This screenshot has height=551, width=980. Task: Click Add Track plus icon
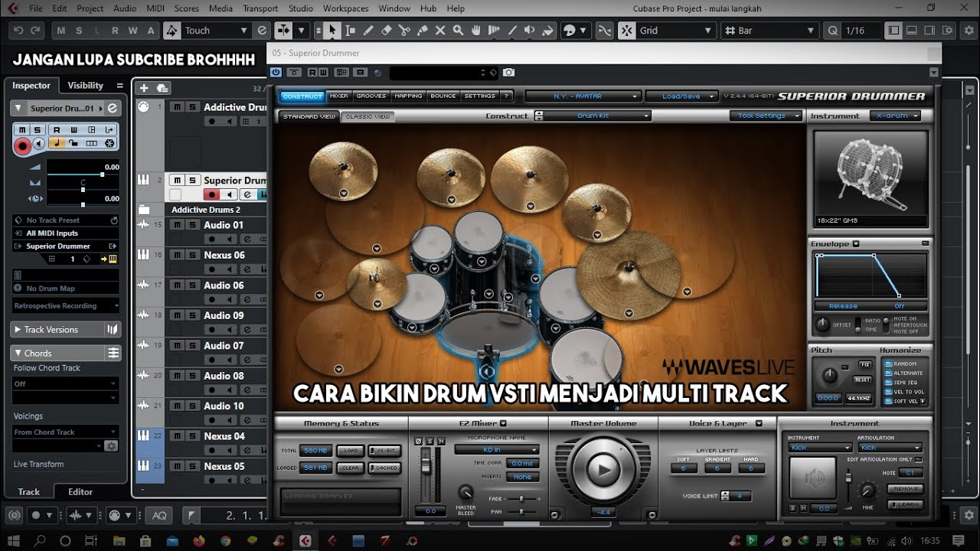(x=143, y=88)
